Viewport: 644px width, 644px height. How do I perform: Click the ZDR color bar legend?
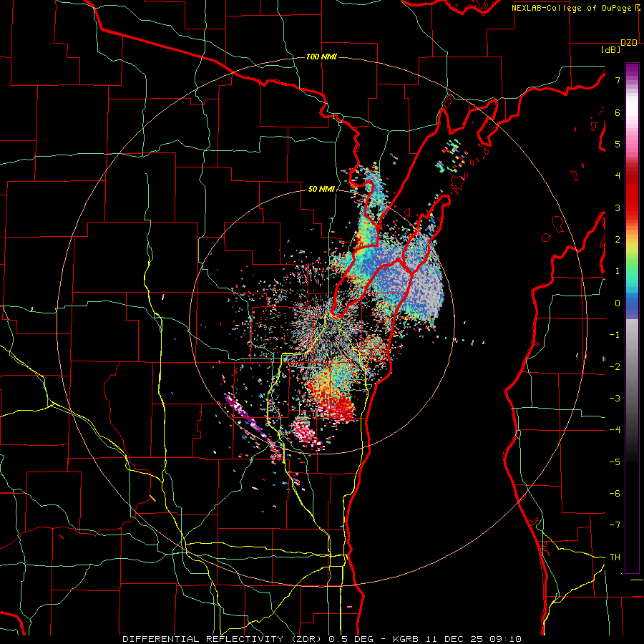tap(632, 318)
